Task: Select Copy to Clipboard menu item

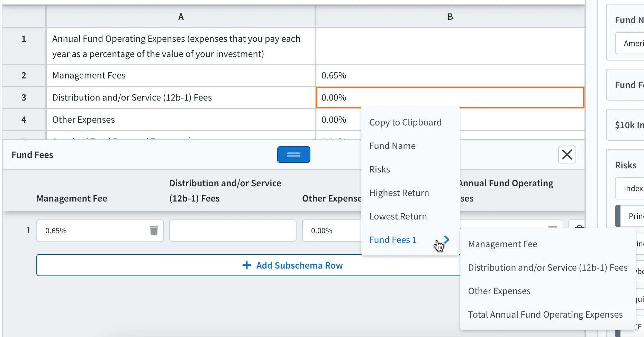Action: click(405, 122)
